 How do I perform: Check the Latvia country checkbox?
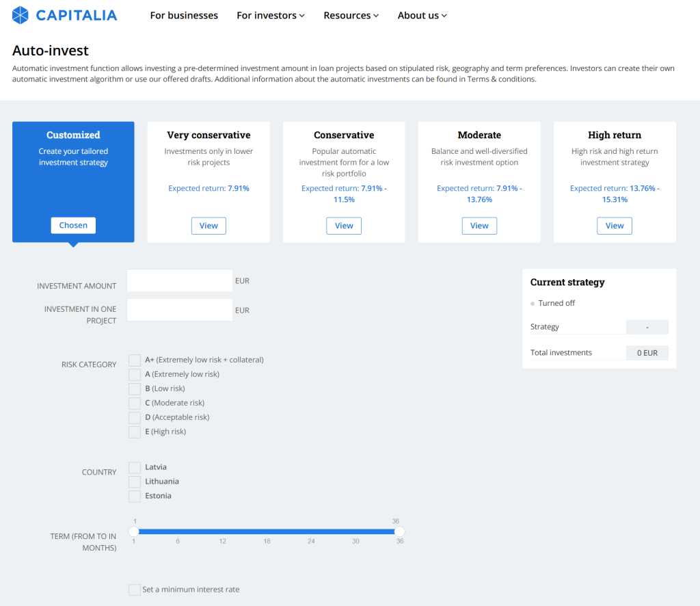point(134,467)
